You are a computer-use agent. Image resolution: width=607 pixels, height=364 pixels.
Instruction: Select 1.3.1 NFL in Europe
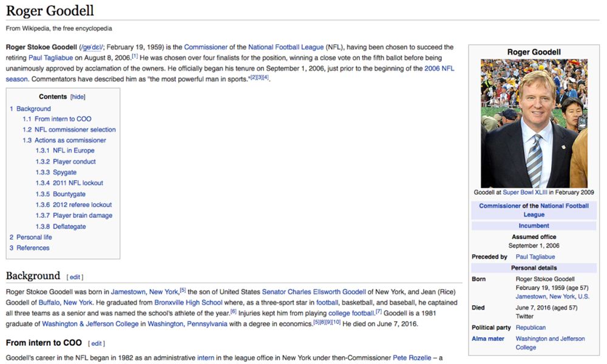pyautogui.click(x=65, y=150)
